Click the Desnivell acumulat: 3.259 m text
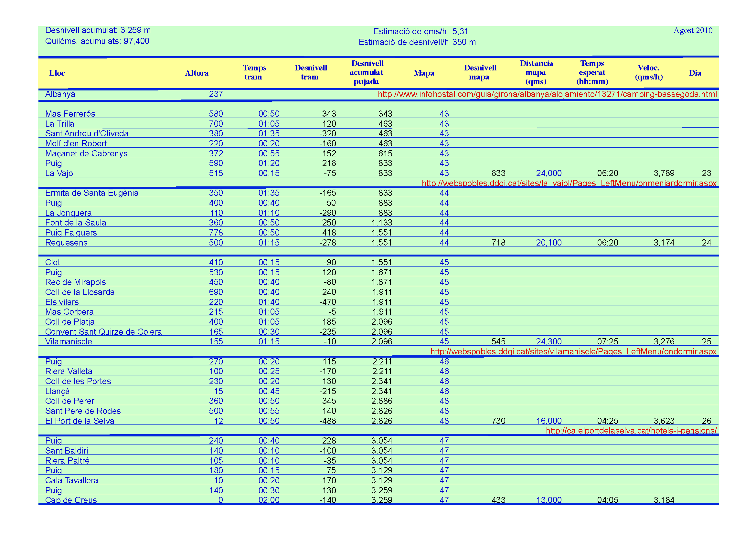 click(98, 30)
